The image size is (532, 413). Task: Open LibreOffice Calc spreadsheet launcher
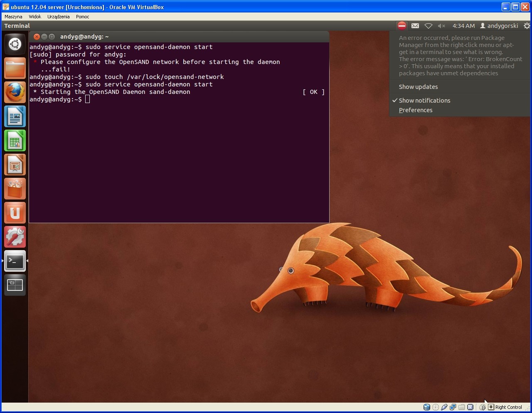(15, 140)
